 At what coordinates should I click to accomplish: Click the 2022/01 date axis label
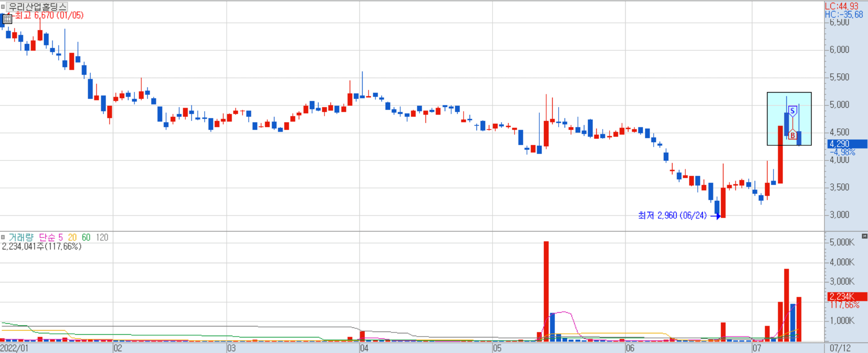point(14,348)
